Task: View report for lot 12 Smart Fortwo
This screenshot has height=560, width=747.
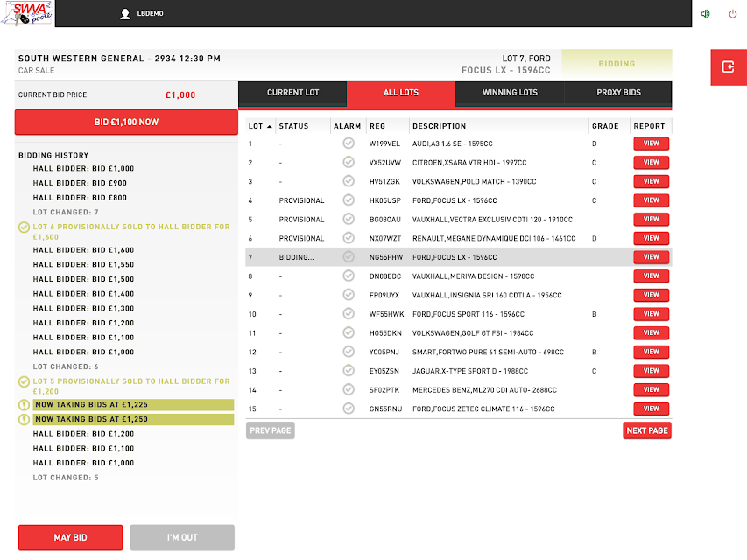Action: pos(652,352)
